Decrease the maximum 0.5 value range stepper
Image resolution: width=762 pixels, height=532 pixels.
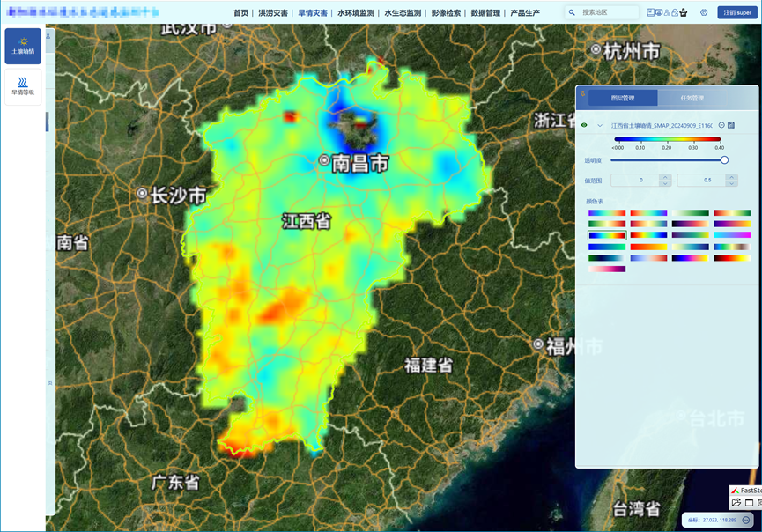click(732, 183)
